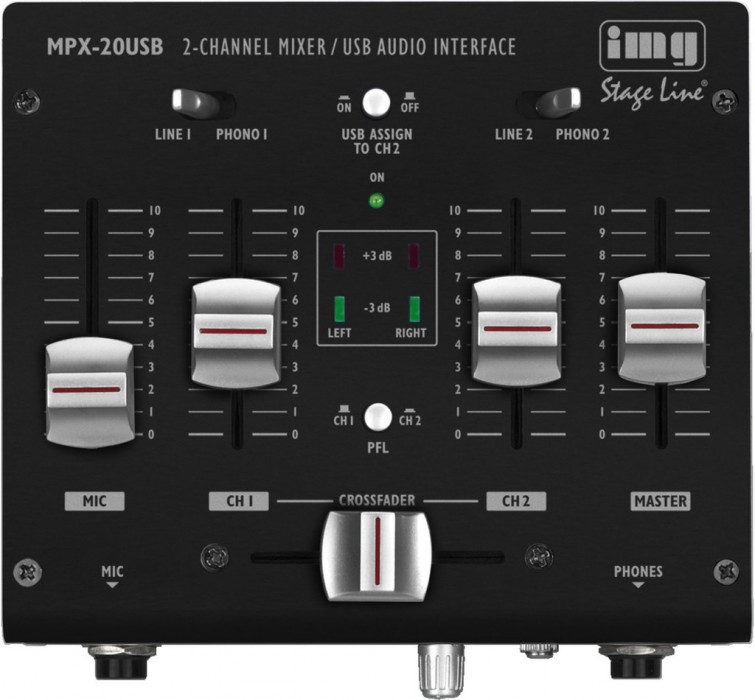Click the CH 1 label badge

pyautogui.click(x=239, y=501)
